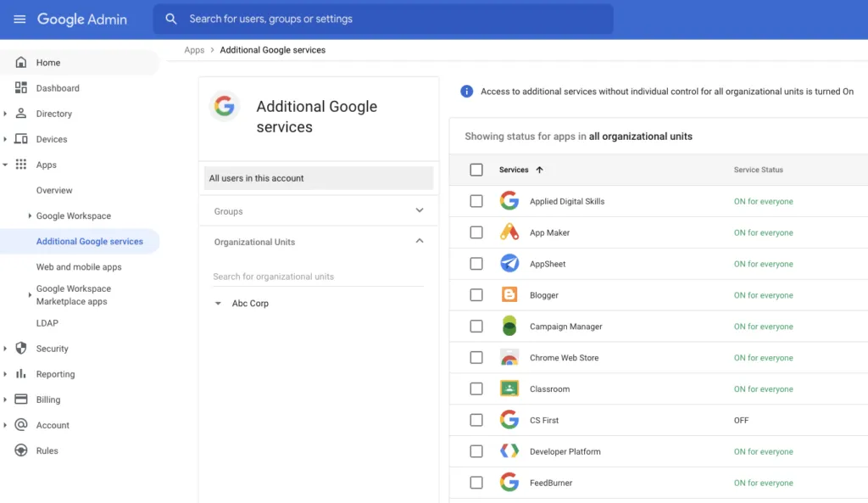Viewport: 868px width, 503px height.
Task: Click the info icon beside access notice
Action: click(x=467, y=92)
